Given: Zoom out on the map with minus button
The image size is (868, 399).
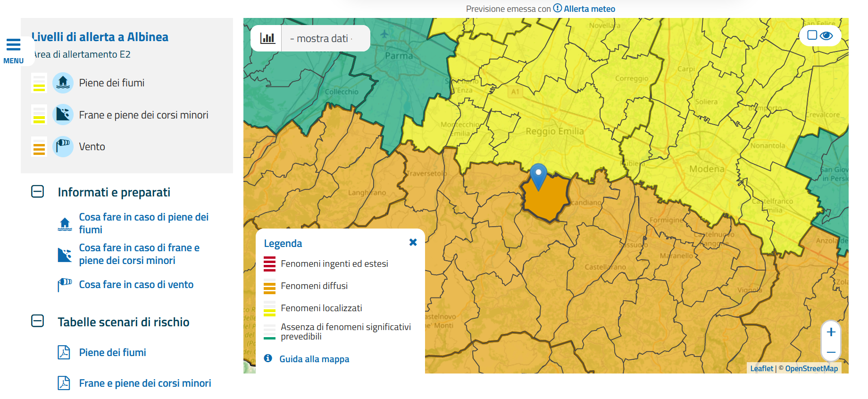Looking at the screenshot, I should (x=831, y=352).
